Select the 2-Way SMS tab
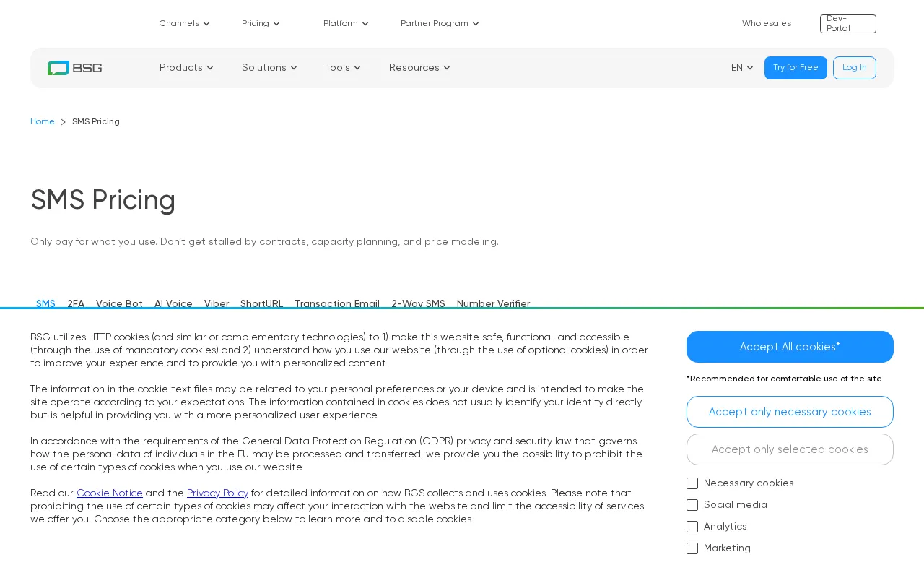924x578 pixels. pyautogui.click(x=418, y=303)
